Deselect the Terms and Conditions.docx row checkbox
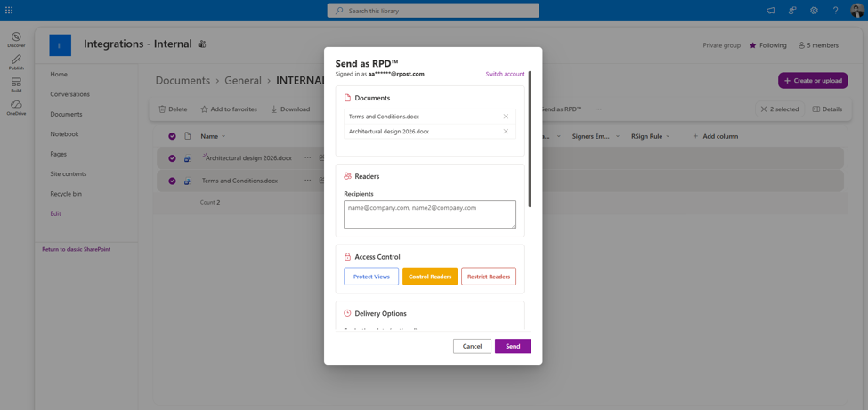The height and width of the screenshot is (410, 868). click(x=172, y=181)
